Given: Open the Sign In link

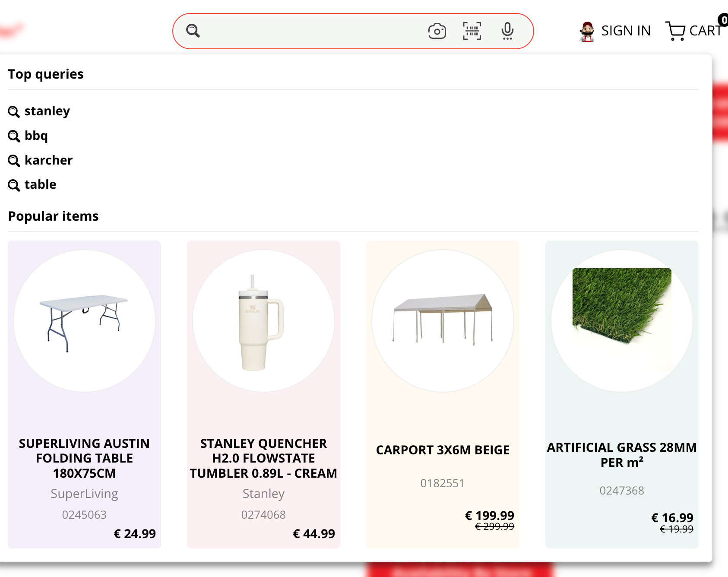Looking at the screenshot, I should [x=626, y=31].
